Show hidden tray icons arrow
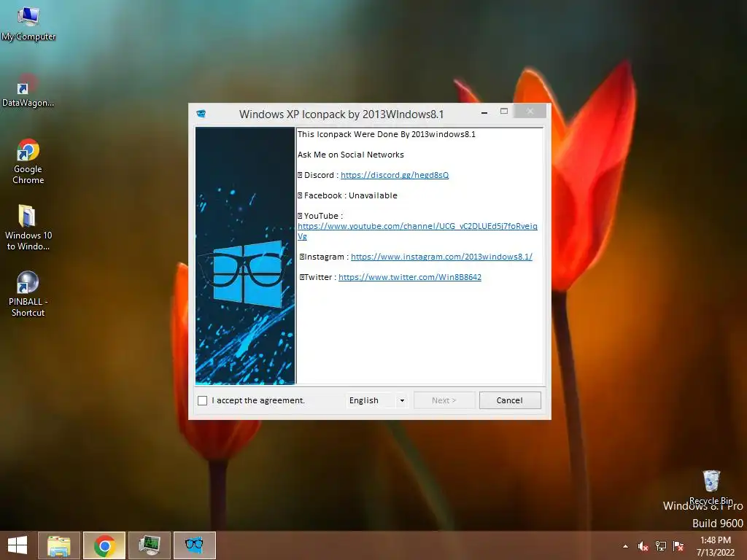This screenshot has width=747, height=560. coord(625,546)
